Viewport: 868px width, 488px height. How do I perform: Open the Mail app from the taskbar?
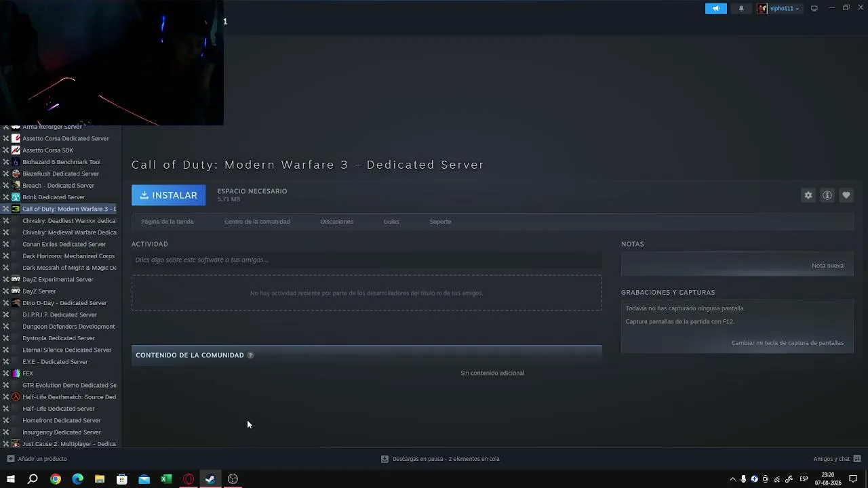click(144, 479)
